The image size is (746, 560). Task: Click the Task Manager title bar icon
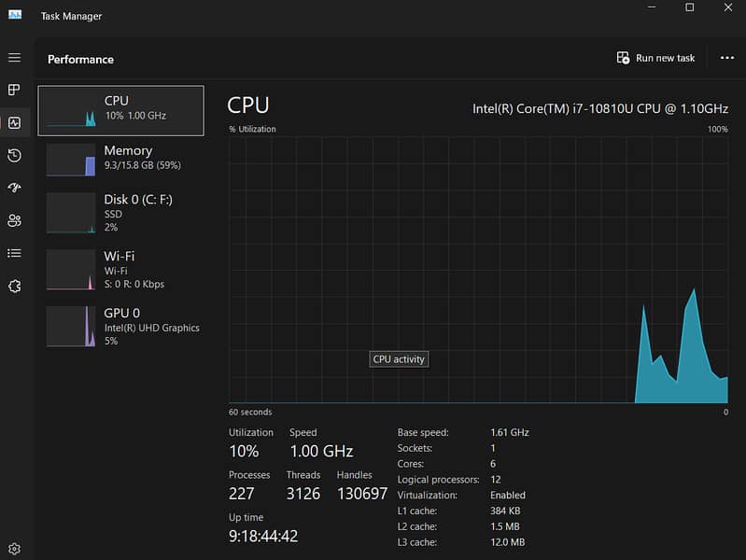point(15,16)
